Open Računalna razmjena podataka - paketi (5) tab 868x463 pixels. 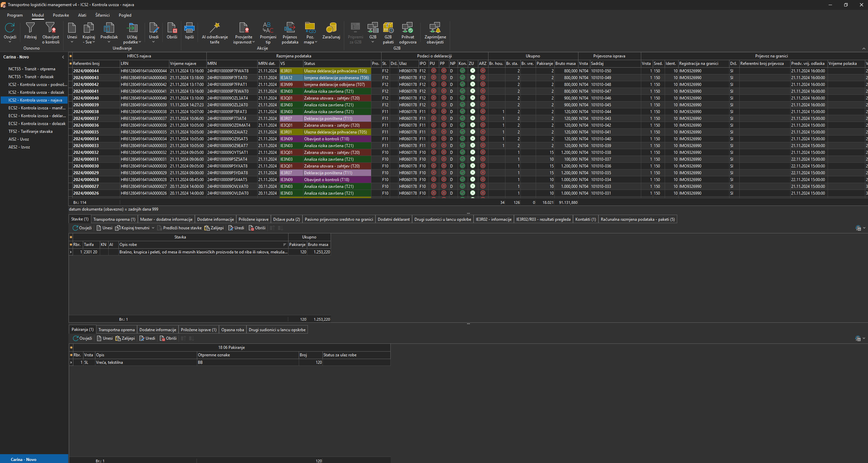[x=638, y=219]
